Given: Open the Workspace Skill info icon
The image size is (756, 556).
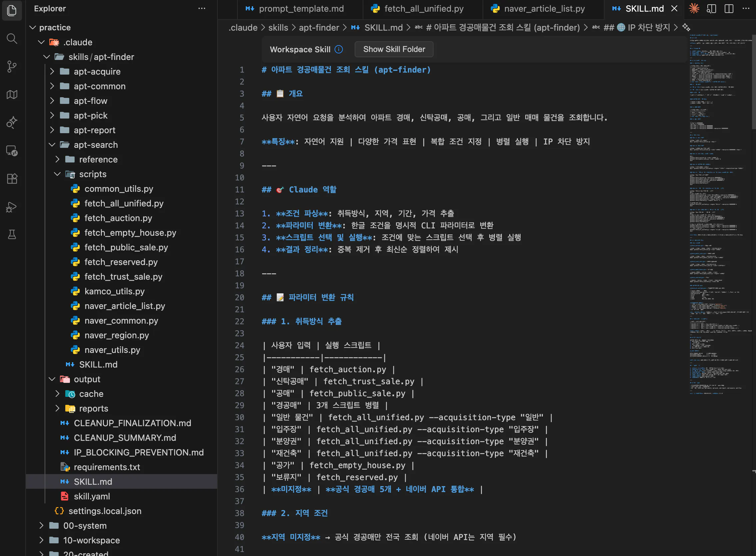Looking at the screenshot, I should click(339, 50).
